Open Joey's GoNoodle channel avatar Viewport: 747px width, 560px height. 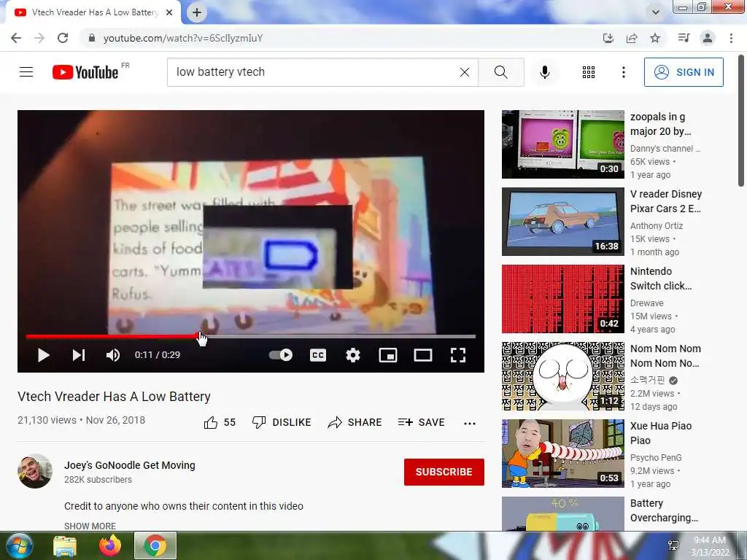tap(35, 471)
